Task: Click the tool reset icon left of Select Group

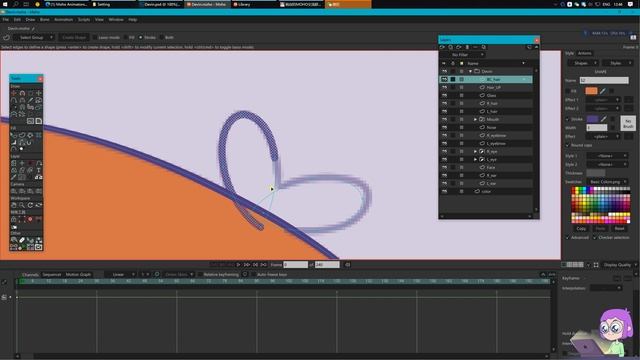Action: [6, 38]
